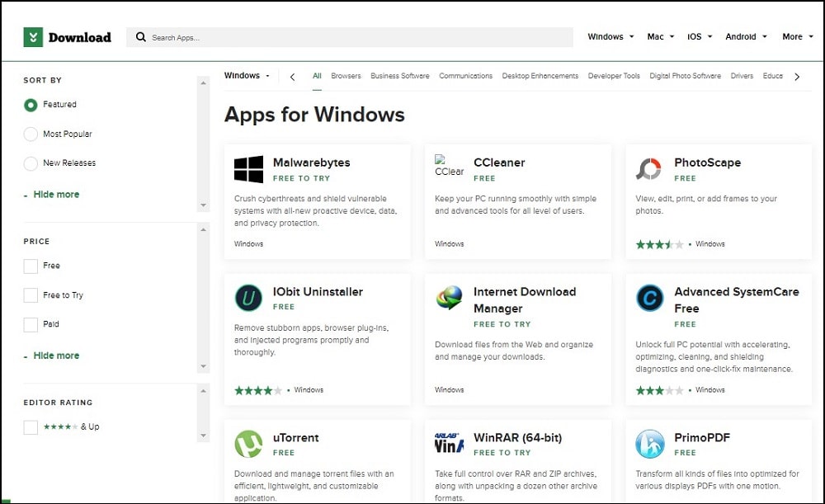Viewport: 825px width, 504px height.
Task: Switch to the Desktop Enhancements tab
Action: (540, 76)
